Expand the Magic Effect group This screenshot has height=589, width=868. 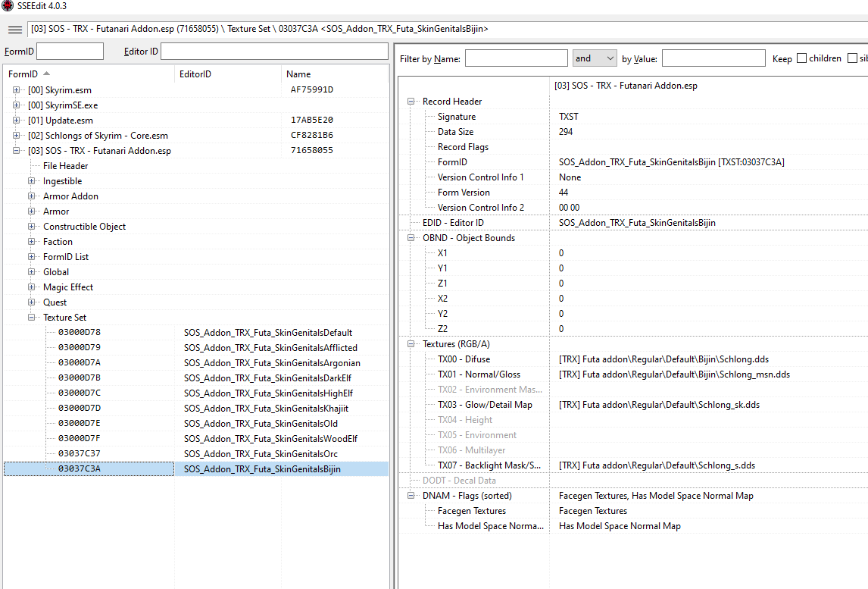(32, 287)
